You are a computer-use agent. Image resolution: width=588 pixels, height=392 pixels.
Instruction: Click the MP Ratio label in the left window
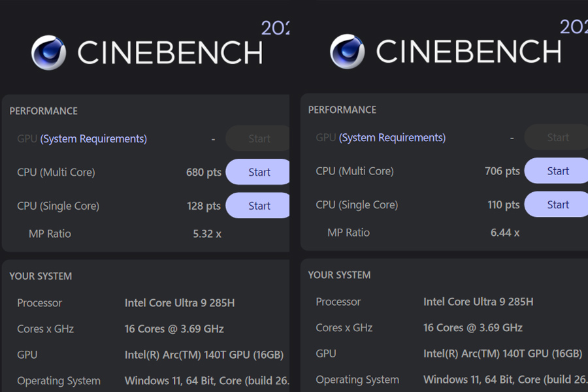[50, 234]
